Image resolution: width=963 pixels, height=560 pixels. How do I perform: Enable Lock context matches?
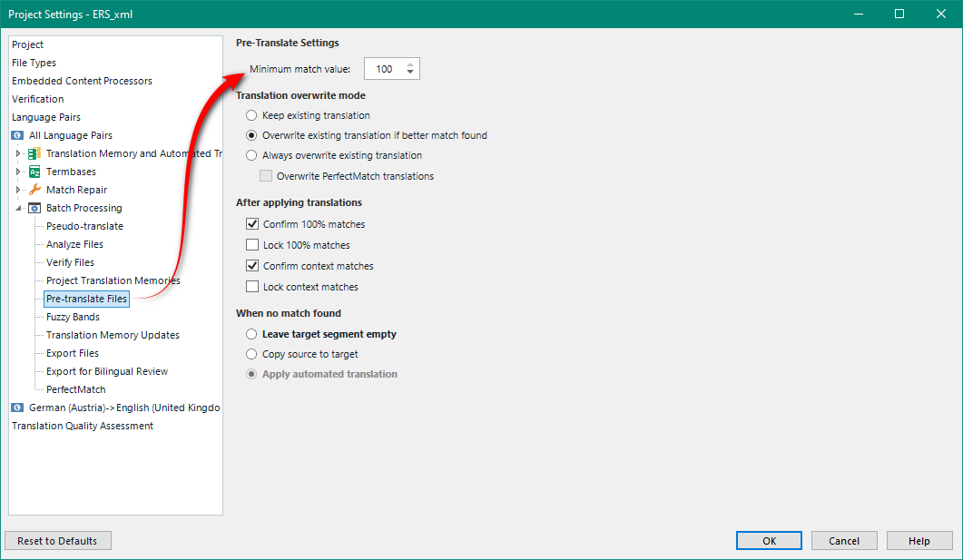click(251, 287)
